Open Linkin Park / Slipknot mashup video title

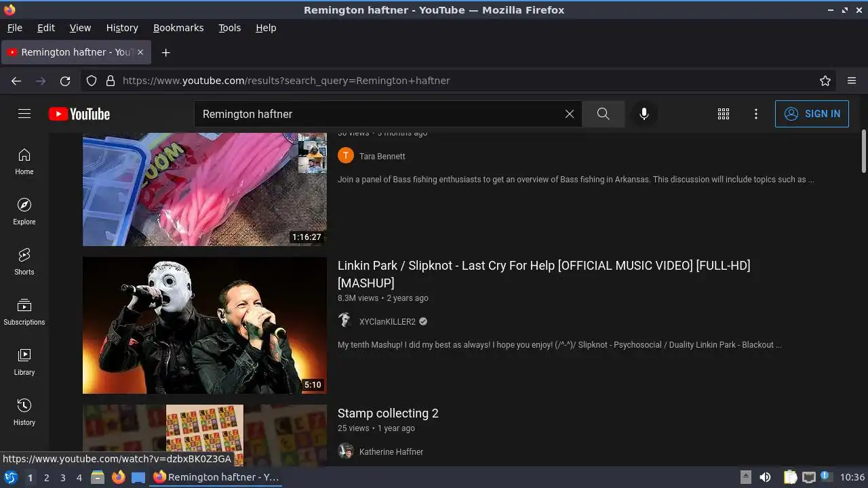[x=544, y=274]
